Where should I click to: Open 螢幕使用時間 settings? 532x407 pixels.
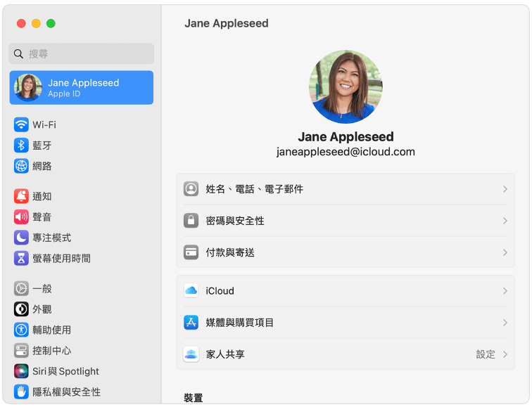coord(62,258)
